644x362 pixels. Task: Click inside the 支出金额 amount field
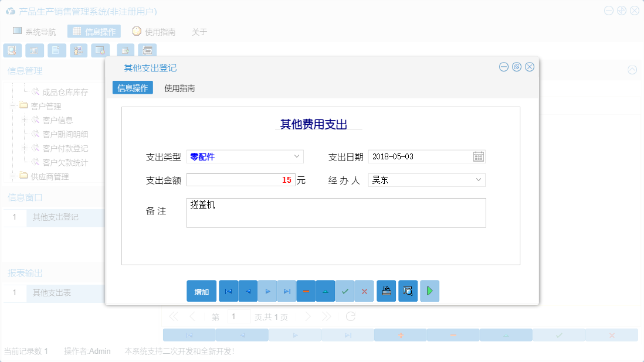[240, 180]
